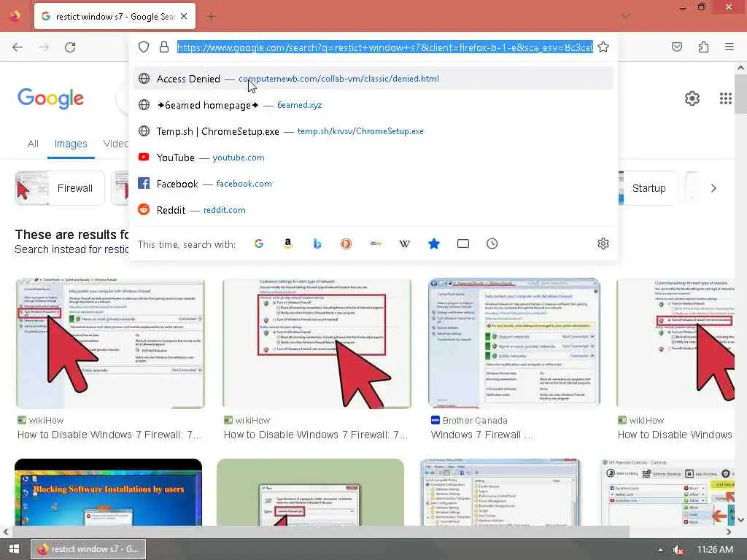Select the Access Denied suggestion
Viewport: 747px width, 560px height.
pos(373,79)
